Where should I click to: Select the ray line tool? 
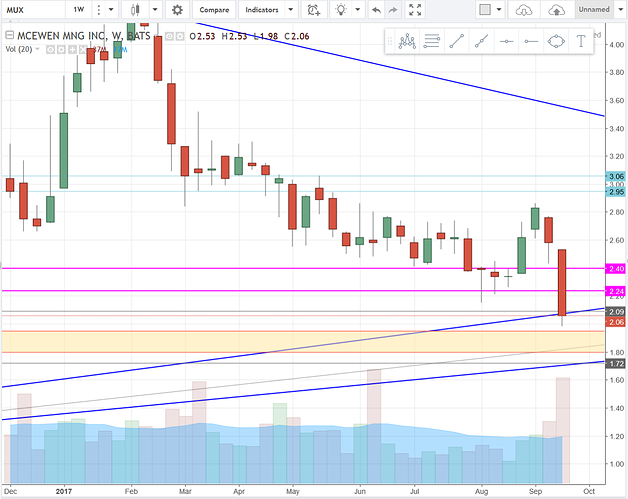pos(481,41)
